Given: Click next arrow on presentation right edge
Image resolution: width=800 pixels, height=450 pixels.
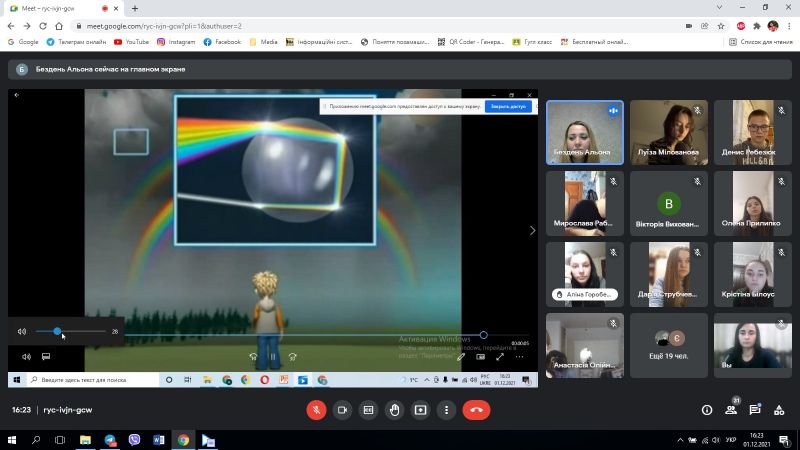Looking at the screenshot, I should tap(532, 231).
